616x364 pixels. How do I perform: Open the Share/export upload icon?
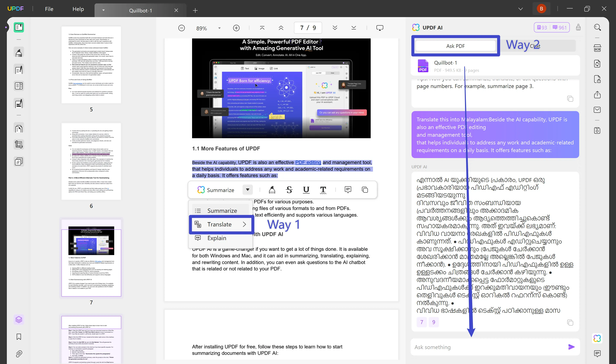(597, 95)
